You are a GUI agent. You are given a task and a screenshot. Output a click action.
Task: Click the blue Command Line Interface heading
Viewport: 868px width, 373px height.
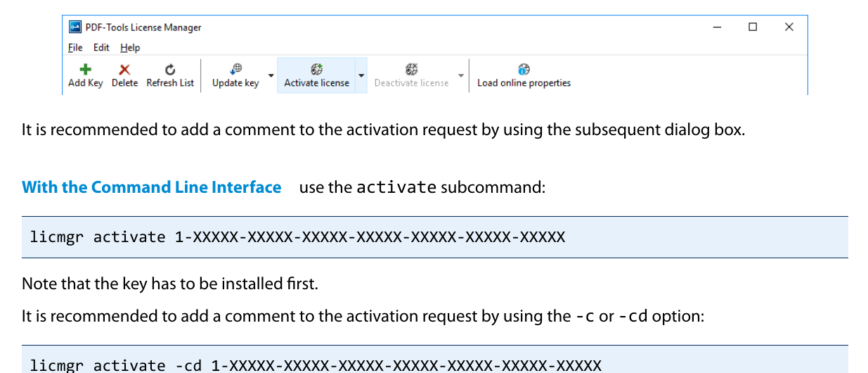click(152, 187)
